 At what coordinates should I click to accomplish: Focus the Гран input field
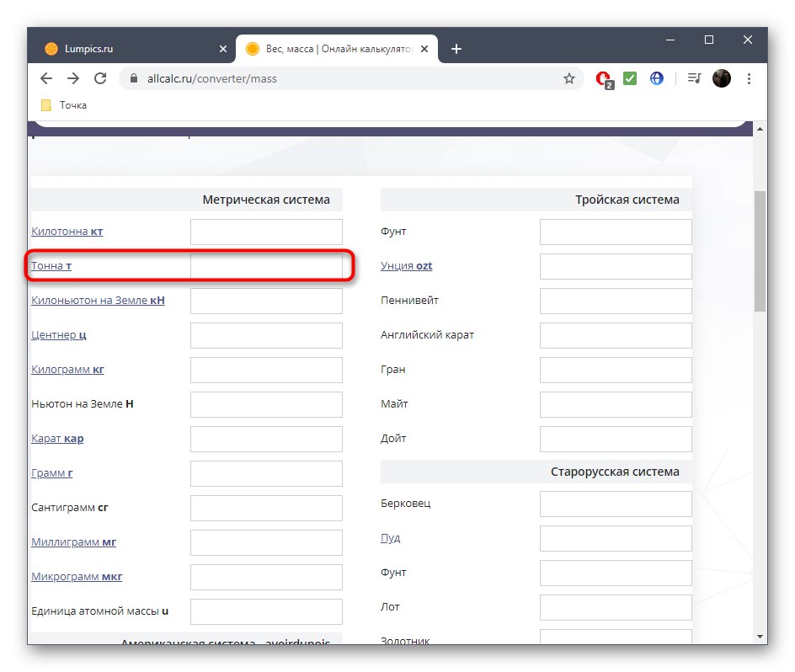(x=616, y=370)
